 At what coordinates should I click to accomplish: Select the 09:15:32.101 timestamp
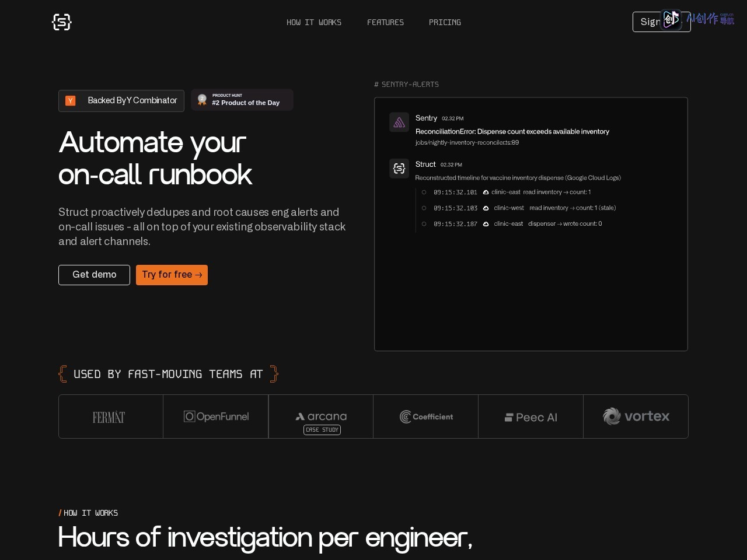pos(455,192)
